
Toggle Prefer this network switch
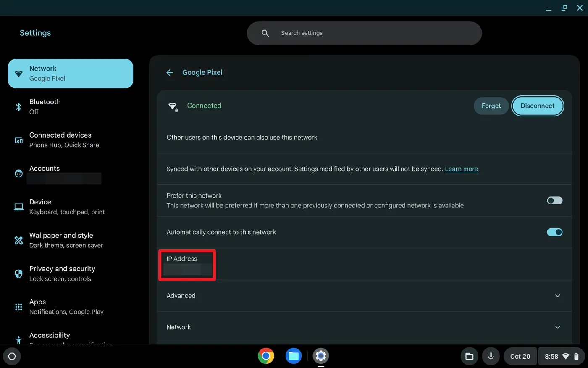pos(554,201)
